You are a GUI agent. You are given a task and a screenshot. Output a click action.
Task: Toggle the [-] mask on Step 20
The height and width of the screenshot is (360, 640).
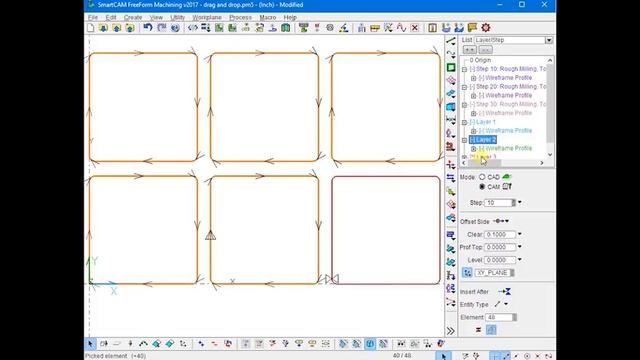[x=472, y=87]
